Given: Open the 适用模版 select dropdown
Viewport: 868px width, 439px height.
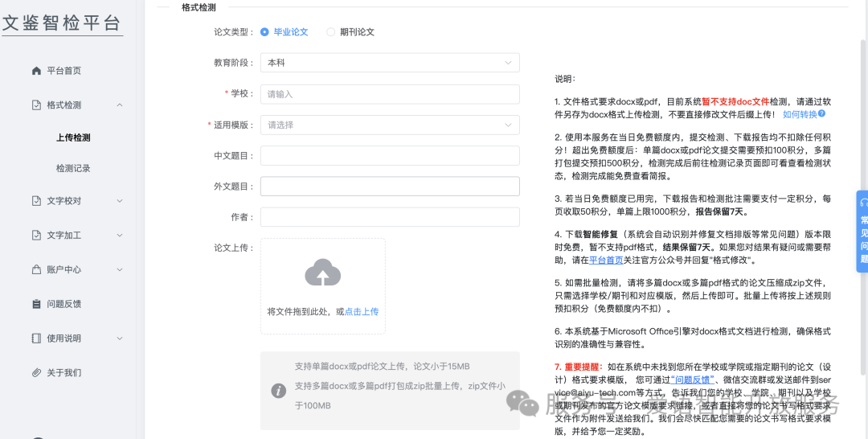Looking at the screenshot, I should tap(390, 125).
